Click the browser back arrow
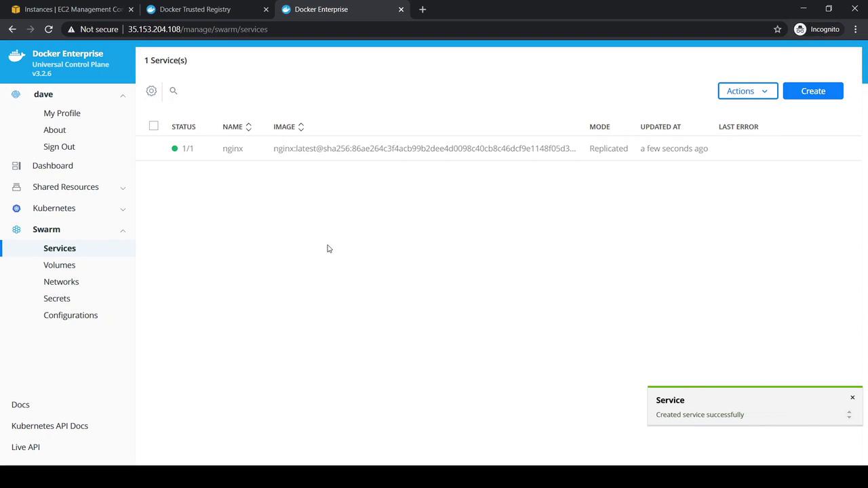This screenshot has height=488, width=868. [12, 29]
